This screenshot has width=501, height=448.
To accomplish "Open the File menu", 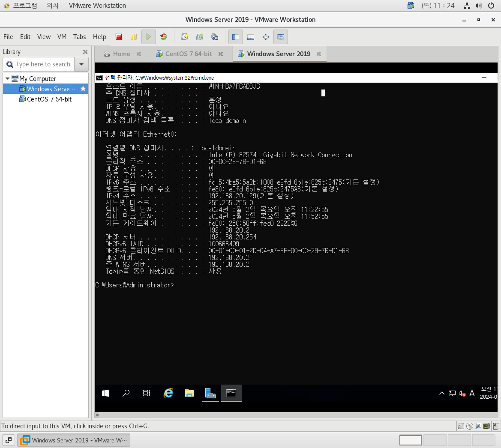I will click(x=8, y=37).
